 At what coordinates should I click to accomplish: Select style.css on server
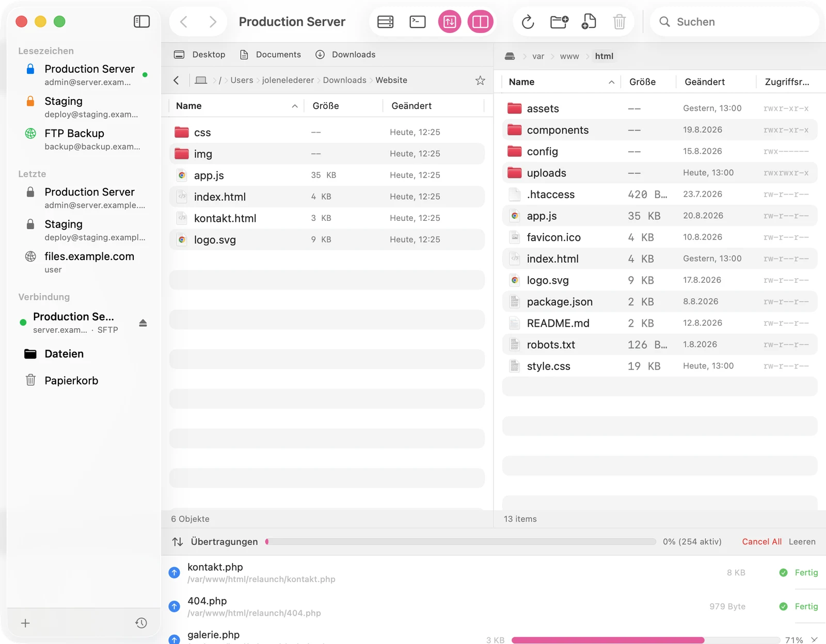(x=660, y=366)
